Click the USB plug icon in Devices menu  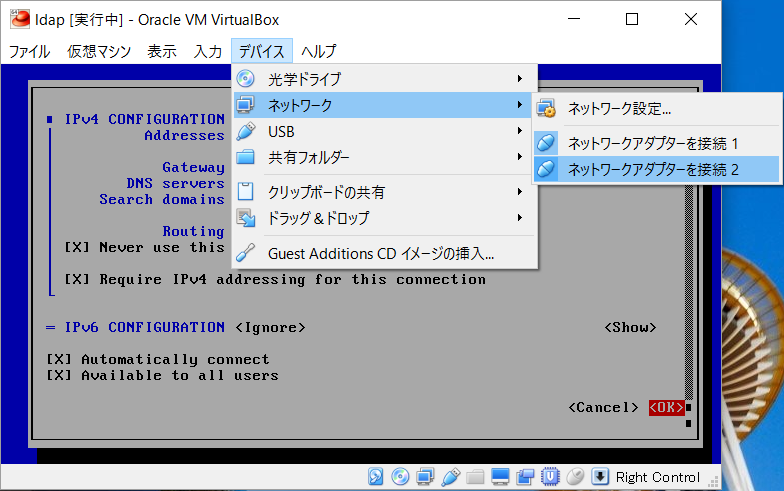pyautogui.click(x=246, y=132)
